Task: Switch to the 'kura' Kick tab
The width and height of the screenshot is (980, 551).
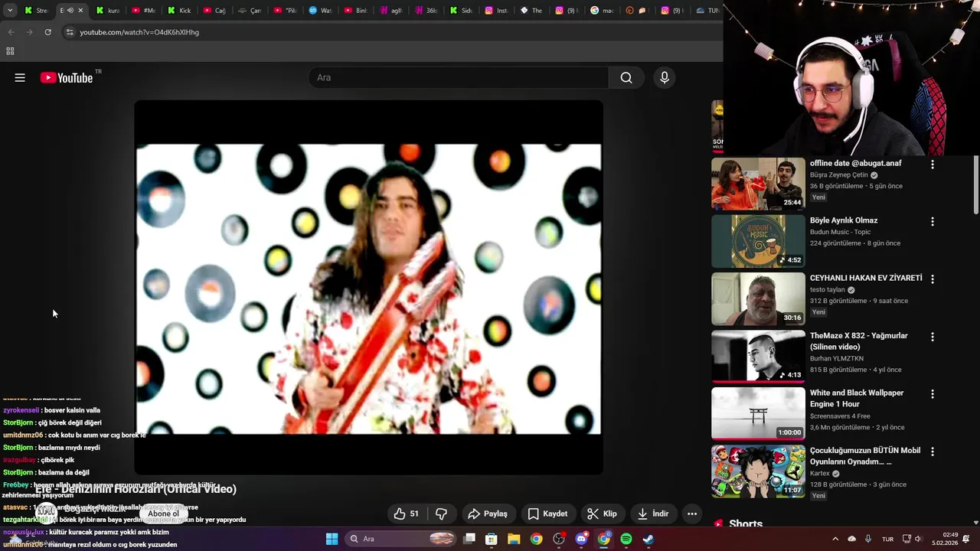Action: (x=108, y=11)
